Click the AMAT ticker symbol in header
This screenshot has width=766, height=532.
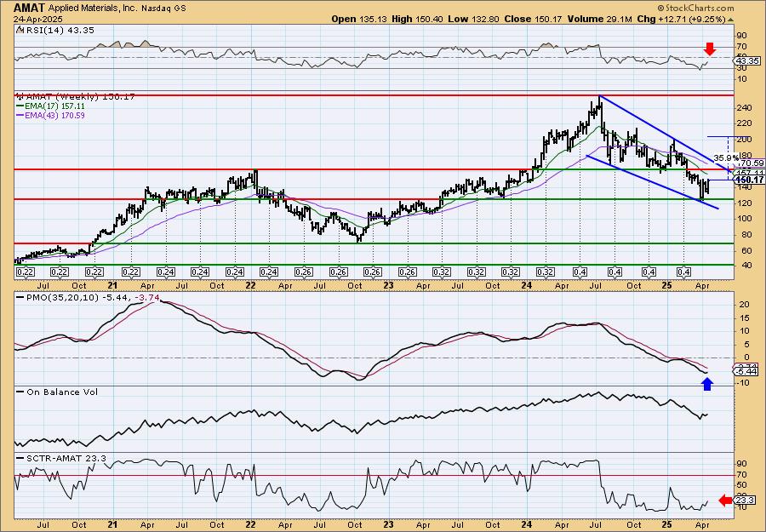[x=29, y=8]
